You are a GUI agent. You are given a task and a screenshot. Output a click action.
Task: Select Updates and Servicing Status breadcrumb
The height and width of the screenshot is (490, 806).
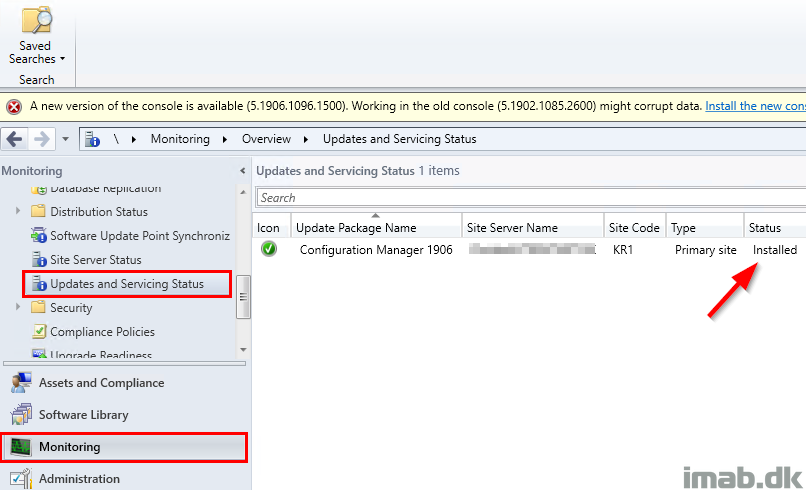399,139
